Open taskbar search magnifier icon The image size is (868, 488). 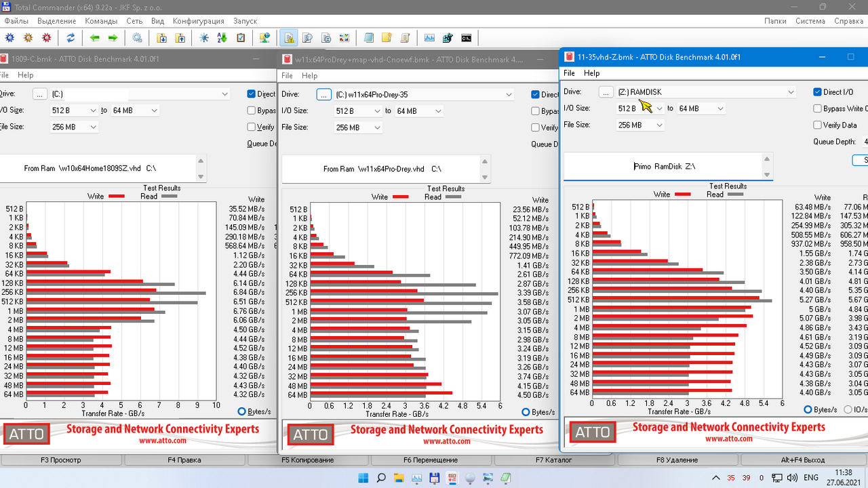381,478
